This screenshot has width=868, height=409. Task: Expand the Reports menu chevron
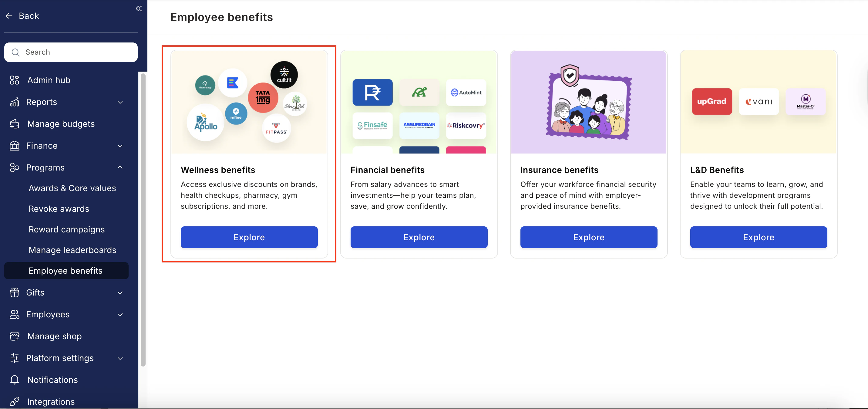(120, 102)
